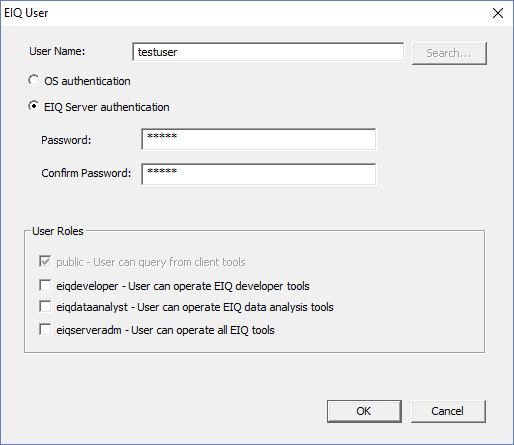The image size is (514, 445).
Task: Click the 'Confirm Password:' label text
Action: click(86, 173)
